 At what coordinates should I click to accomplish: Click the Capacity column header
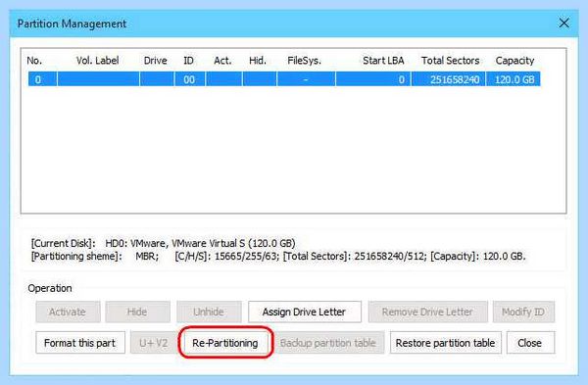514,61
